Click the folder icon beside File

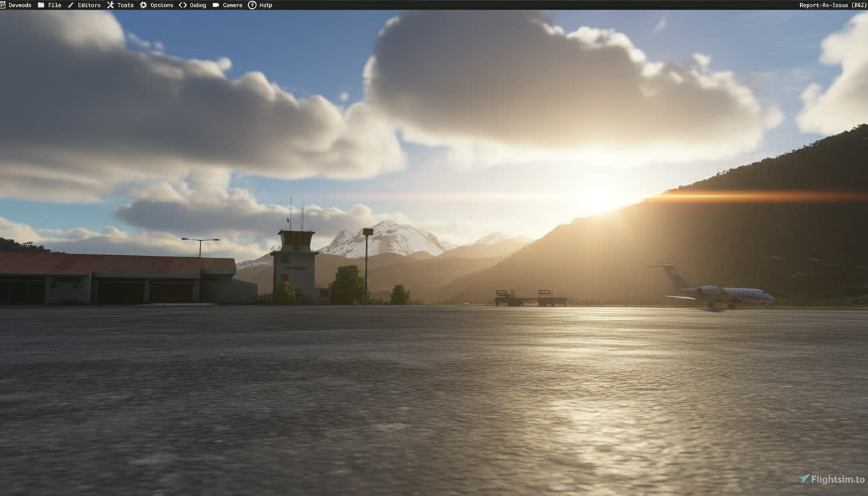41,5
